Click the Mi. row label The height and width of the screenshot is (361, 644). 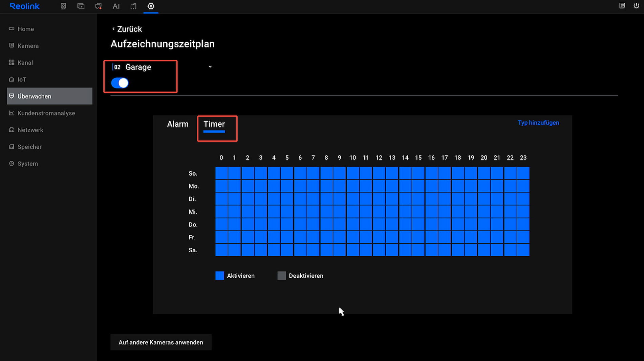[193, 212]
